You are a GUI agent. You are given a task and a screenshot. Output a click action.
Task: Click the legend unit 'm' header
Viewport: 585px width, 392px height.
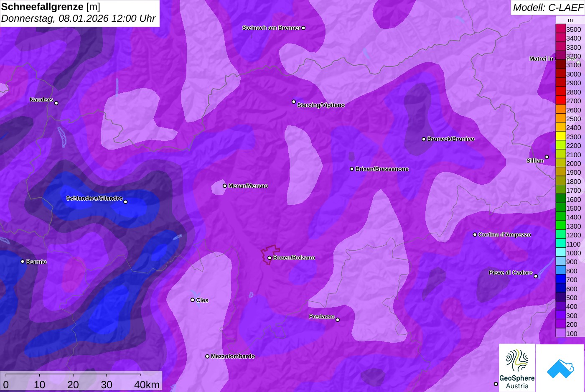click(x=570, y=20)
